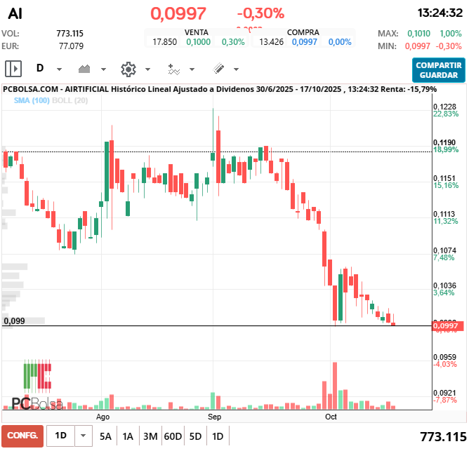476x451 pixels.
Task: Expand the chart type dropdown arrow
Action: coord(103,69)
